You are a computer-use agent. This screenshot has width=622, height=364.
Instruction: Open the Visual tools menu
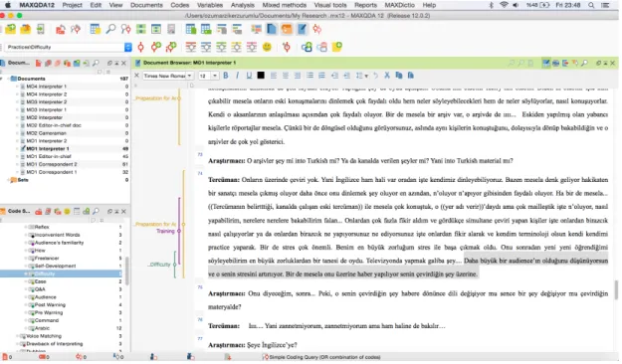pyautogui.click(x=330, y=5)
